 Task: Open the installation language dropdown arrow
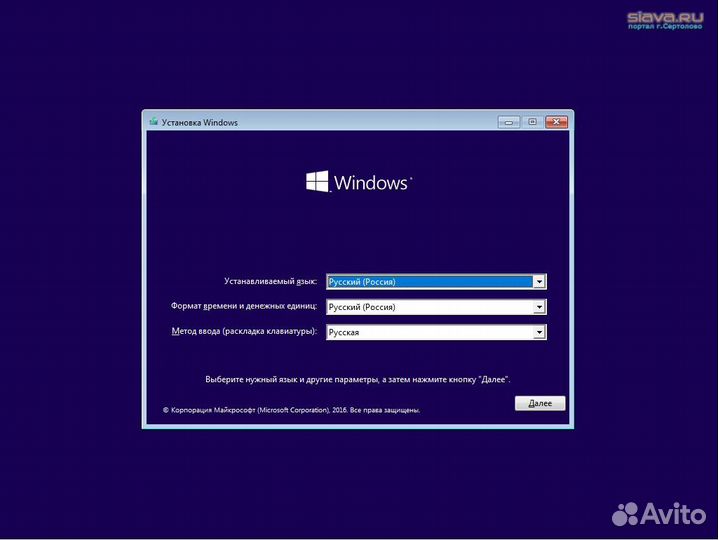(539, 282)
